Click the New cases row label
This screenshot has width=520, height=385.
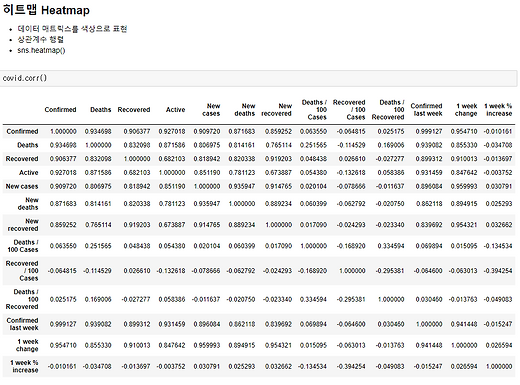tap(22, 186)
